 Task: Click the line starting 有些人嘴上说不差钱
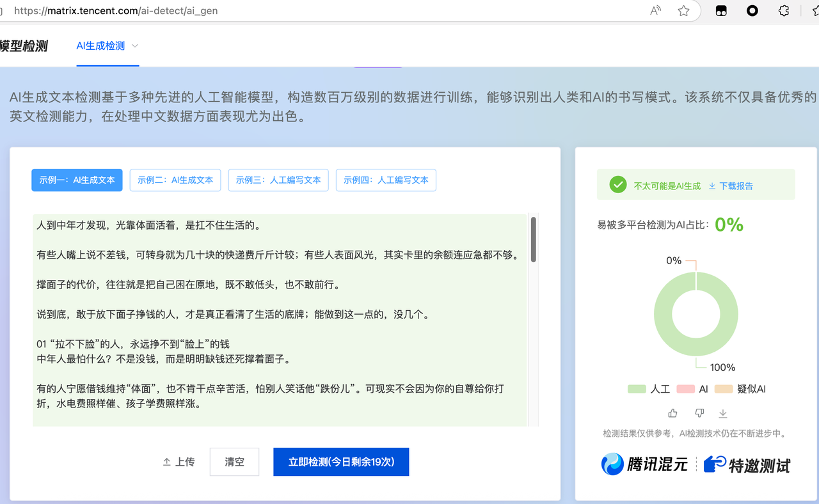(x=277, y=255)
